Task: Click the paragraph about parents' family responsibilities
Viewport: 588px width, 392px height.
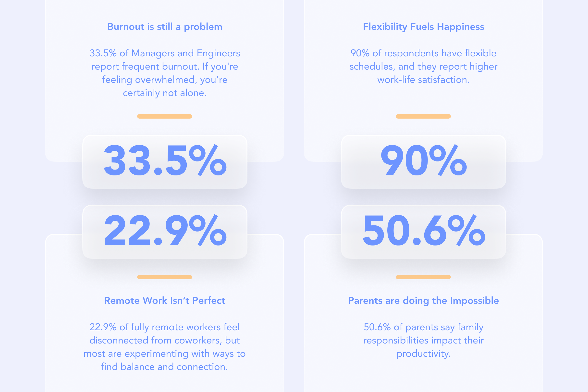Action: (424, 341)
